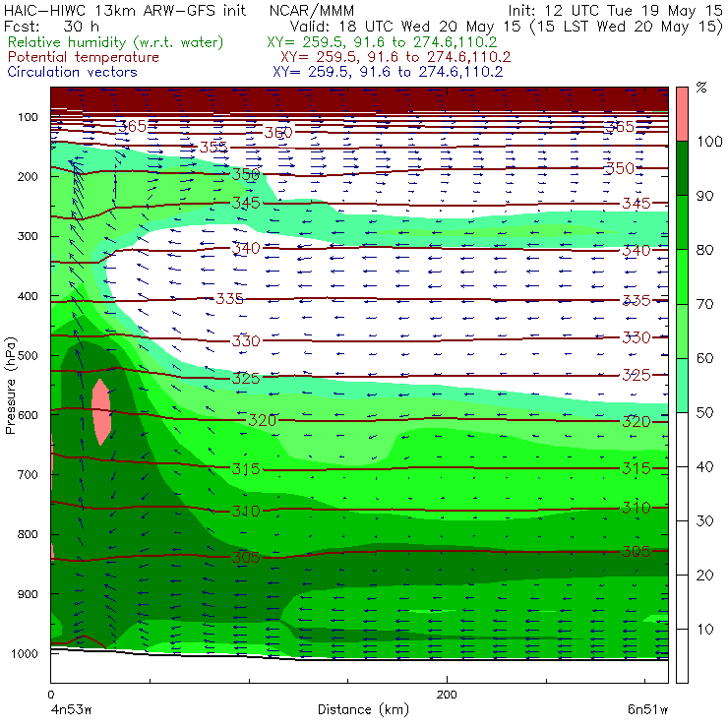
Task: Click the left-hand '320' contour label
Action: point(263,420)
